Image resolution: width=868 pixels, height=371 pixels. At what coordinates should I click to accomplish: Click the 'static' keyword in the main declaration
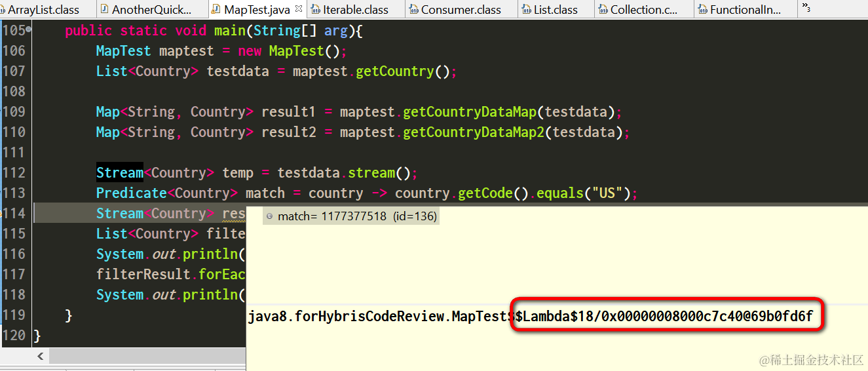(x=143, y=31)
